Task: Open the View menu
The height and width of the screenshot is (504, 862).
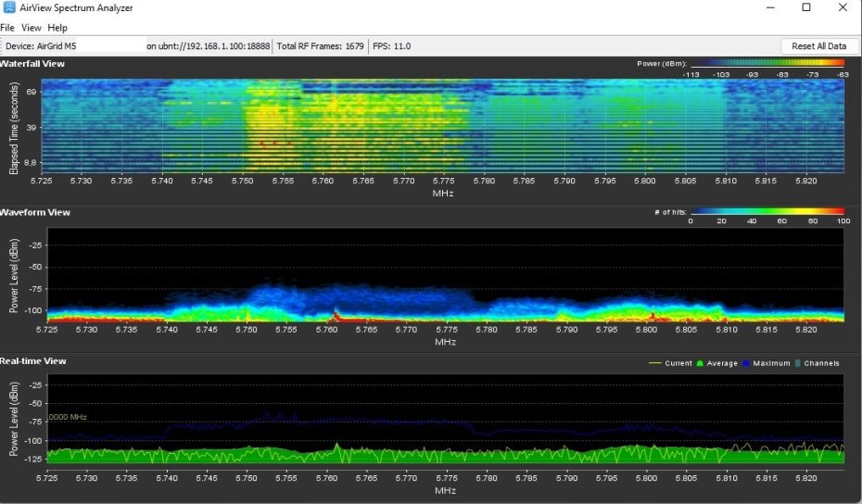Action: 32,29
